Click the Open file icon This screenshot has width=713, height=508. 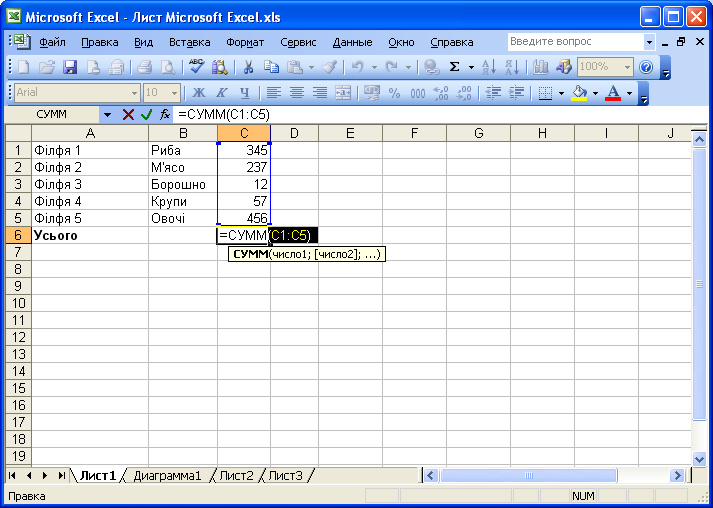(x=46, y=68)
